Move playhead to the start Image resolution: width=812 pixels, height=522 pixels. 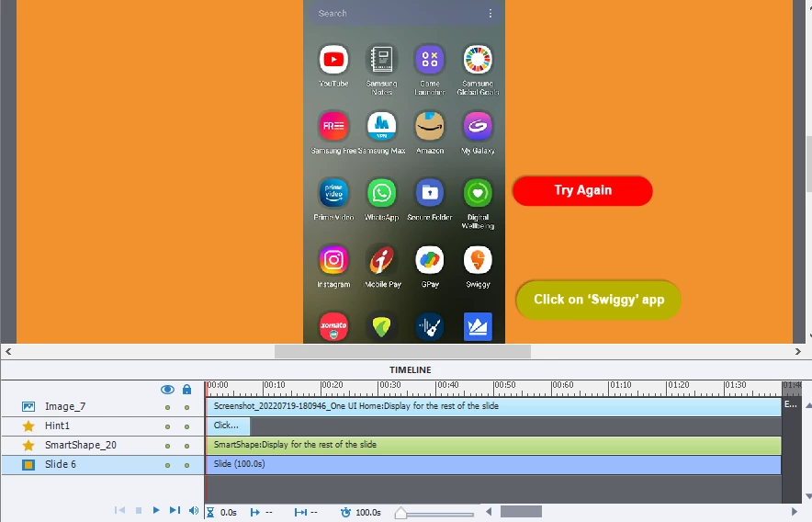[x=119, y=511]
